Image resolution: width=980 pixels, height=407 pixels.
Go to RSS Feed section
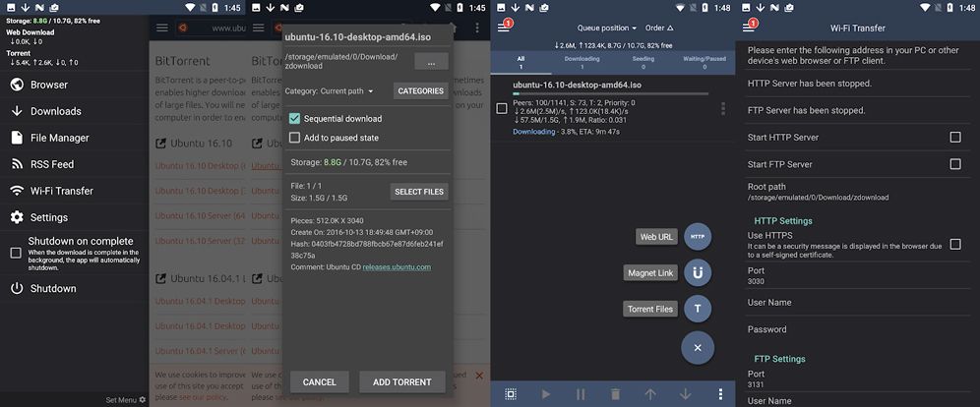[75, 164]
